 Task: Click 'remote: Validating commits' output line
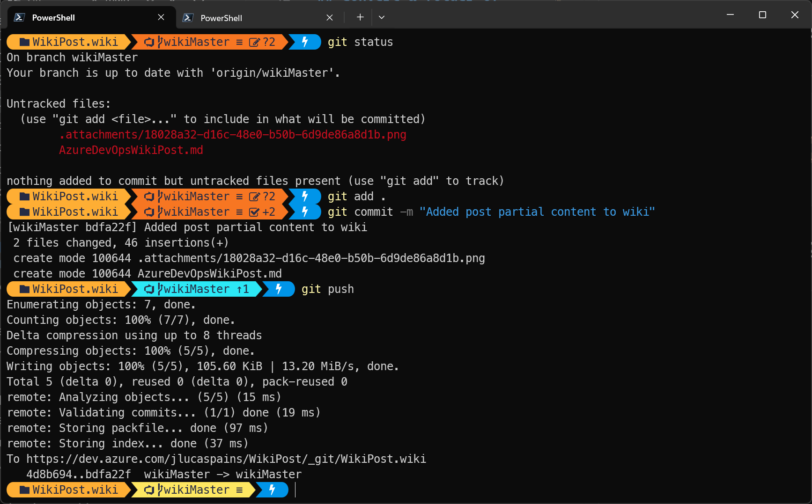coord(164,413)
